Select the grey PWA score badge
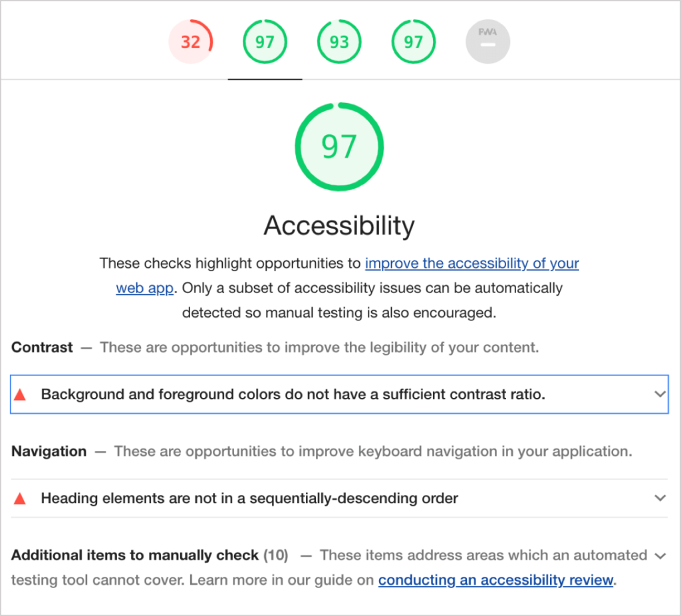 [487, 42]
